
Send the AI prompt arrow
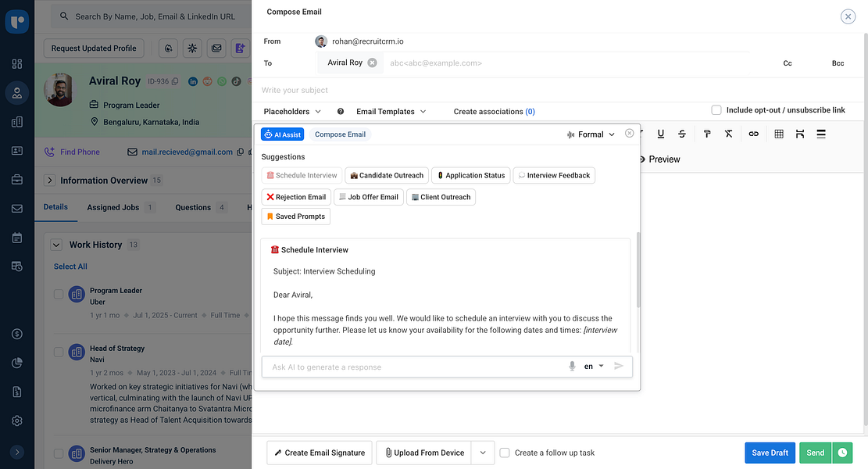619,366
